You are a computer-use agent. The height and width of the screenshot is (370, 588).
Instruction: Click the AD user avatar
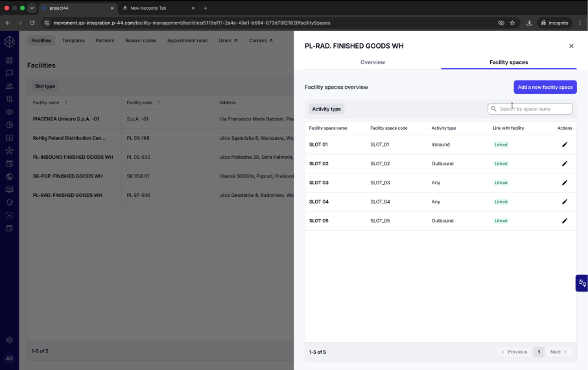(x=9, y=358)
